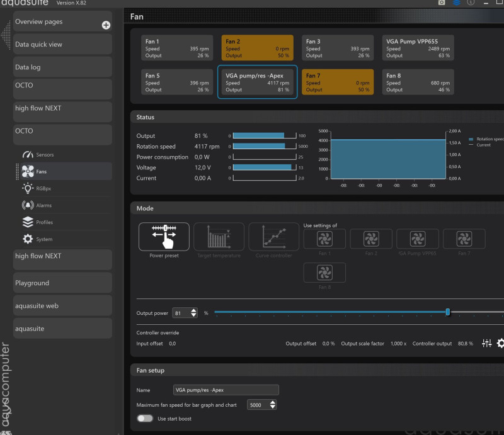Click the add Overview pages plus icon
This screenshot has height=435, width=504.
pos(106,25)
